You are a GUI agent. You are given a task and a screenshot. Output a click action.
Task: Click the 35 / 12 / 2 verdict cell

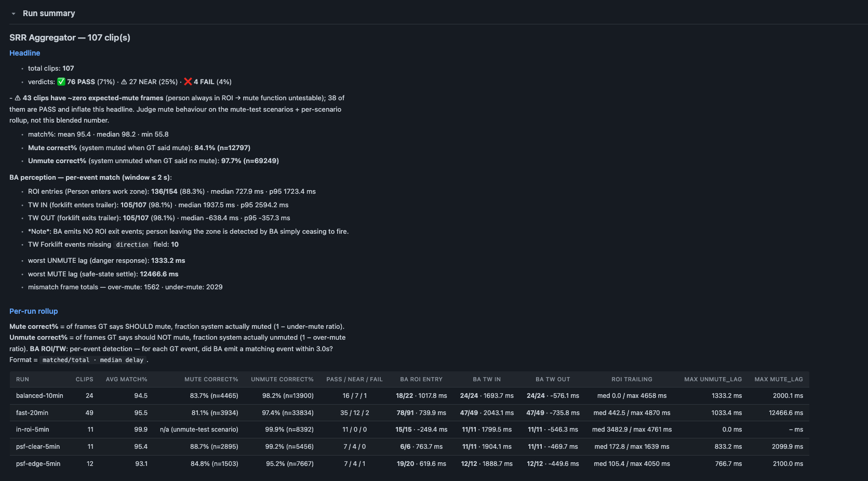[354, 413]
